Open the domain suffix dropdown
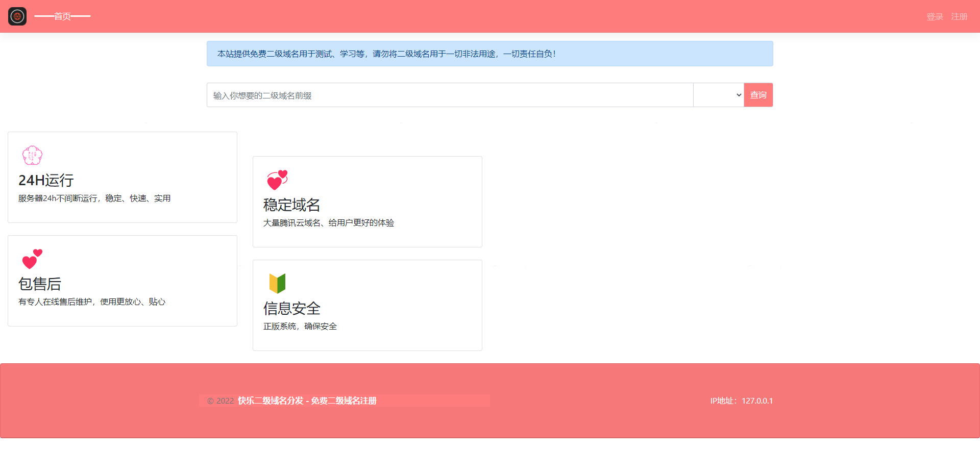 pos(718,95)
